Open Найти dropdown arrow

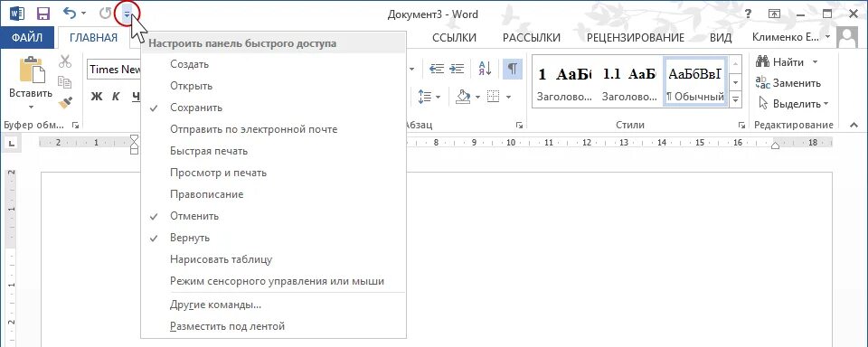coord(815,62)
